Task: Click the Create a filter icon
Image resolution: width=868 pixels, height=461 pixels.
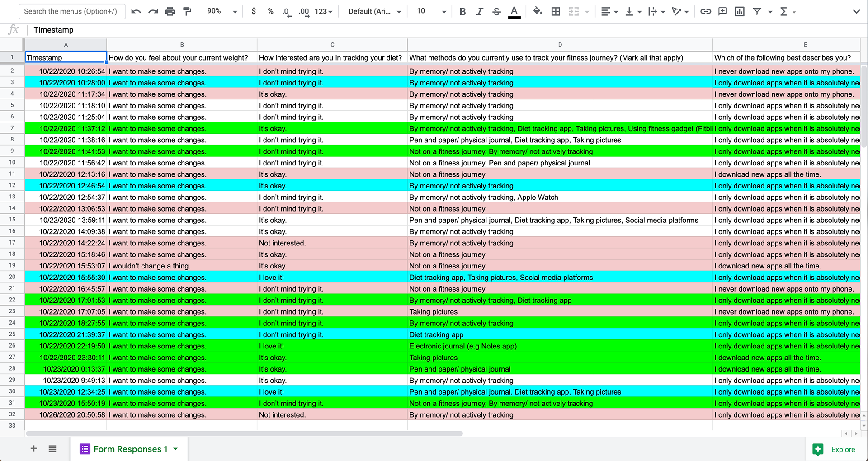Action: click(x=757, y=12)
